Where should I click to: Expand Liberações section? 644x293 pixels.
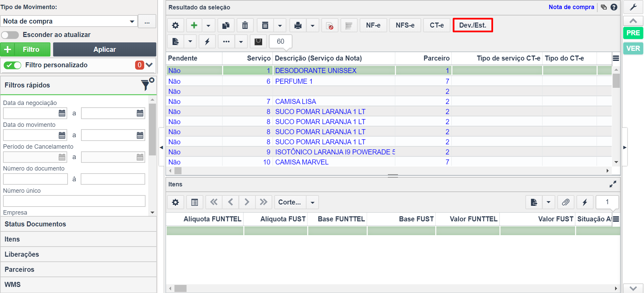pos(79,254)
